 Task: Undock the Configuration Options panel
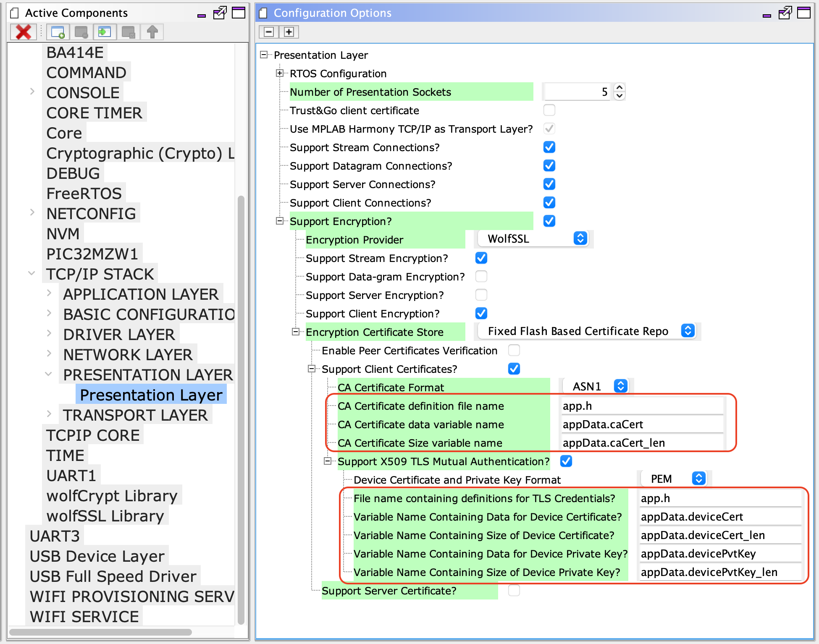785,13
